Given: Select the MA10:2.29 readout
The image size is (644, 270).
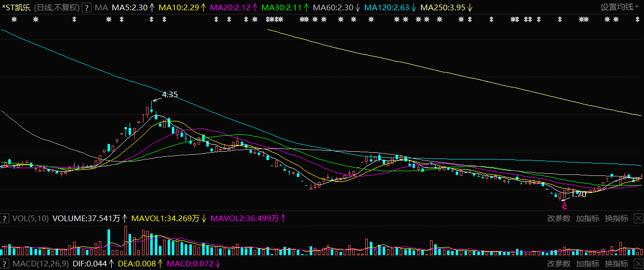Looking at the screenshot, I should (178, 7).
